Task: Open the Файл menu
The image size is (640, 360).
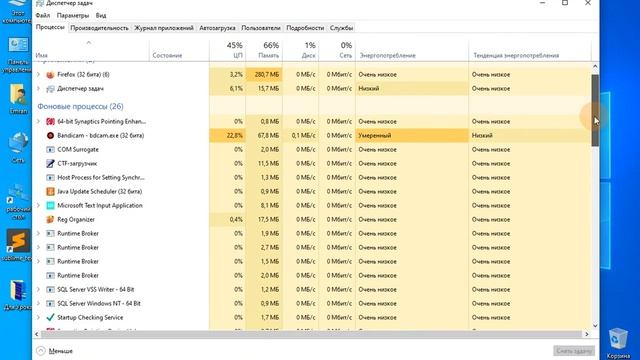Action: (42, 16)
